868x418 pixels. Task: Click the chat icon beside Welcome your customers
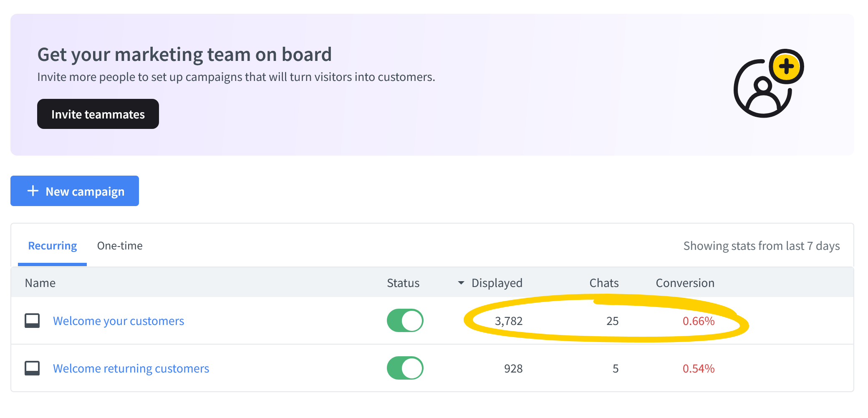pyautogui.click(x=32, y=321)
